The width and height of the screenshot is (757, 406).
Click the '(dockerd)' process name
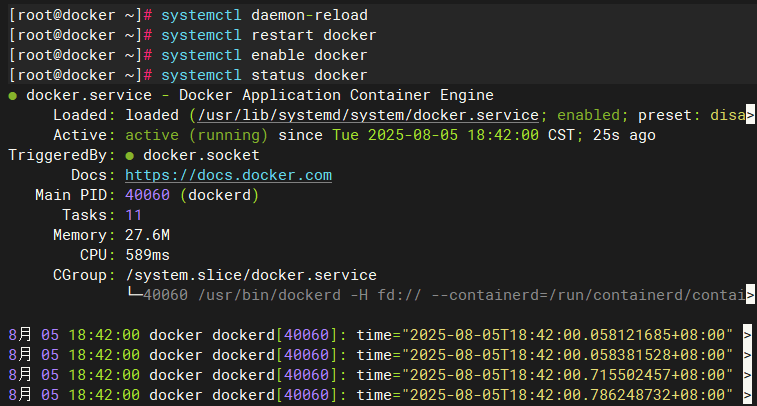coord(220,195)
